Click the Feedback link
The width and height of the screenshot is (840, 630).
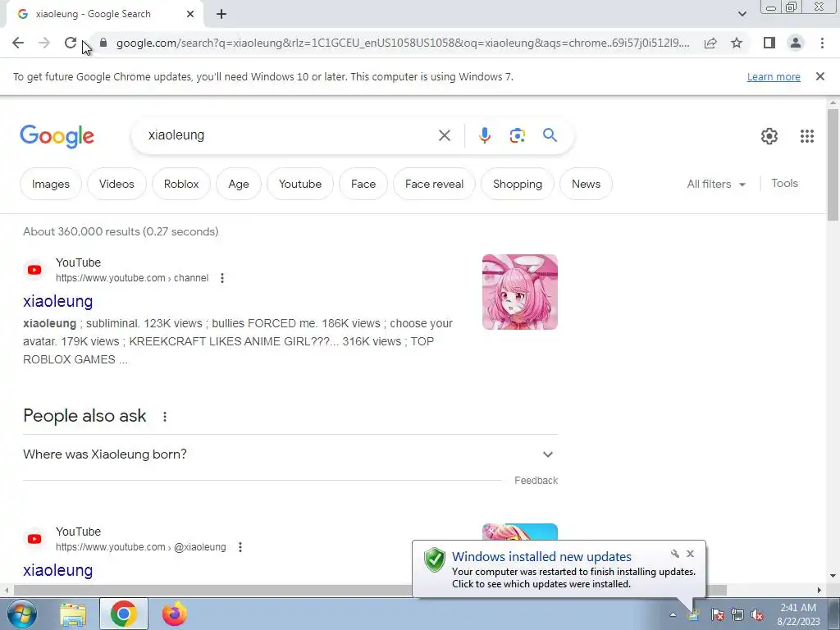point(536,481)
